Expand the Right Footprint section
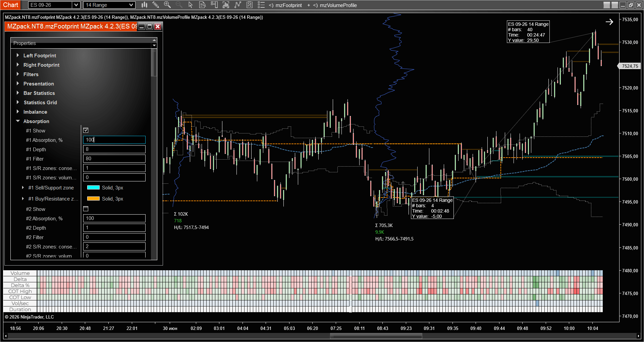The height and width of the screenshot is (342, 644). [18, 65]
